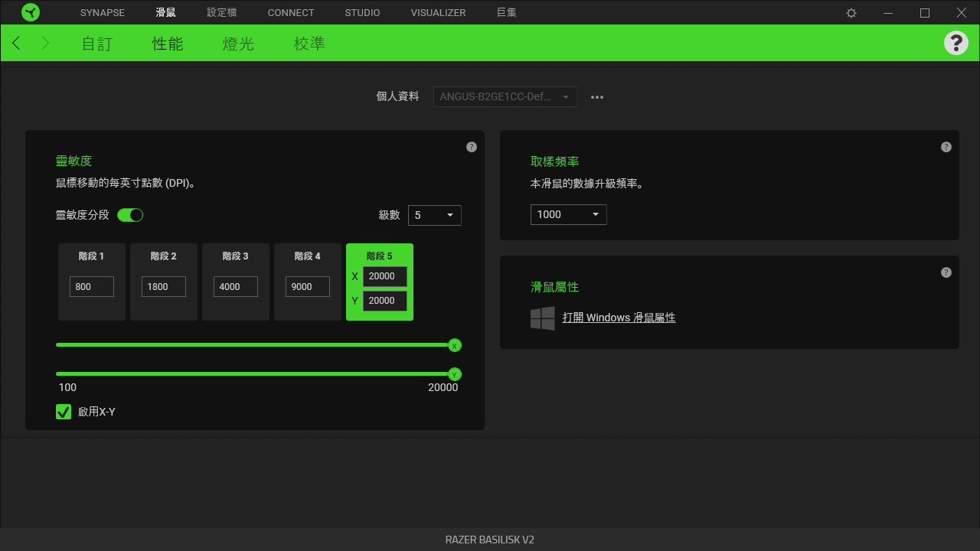
Task: Click the 100 minimum DPI label
Action: click(x=67, y=387)
